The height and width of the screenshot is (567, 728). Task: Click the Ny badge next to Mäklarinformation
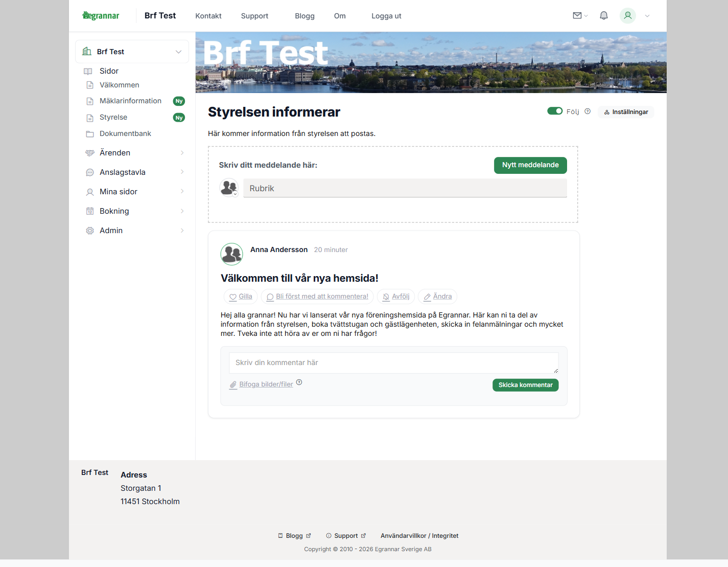pyautogui.click(x=179, y=101)
